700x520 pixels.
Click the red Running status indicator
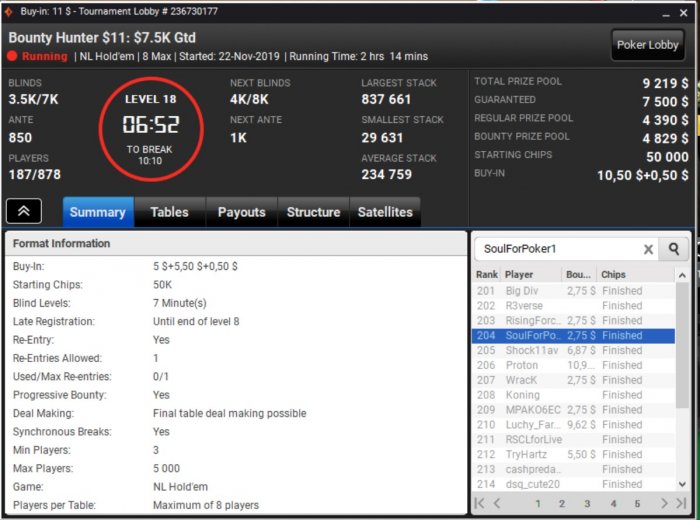click(12, 56)
